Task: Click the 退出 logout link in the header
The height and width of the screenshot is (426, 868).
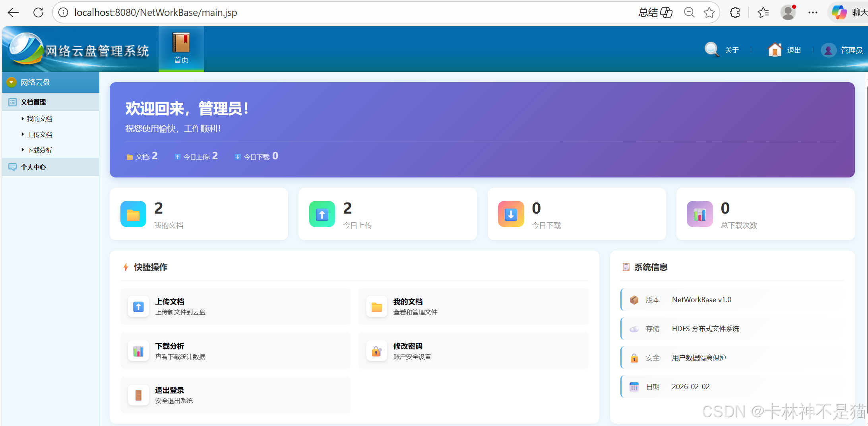Action: click(x=793, y=50)
